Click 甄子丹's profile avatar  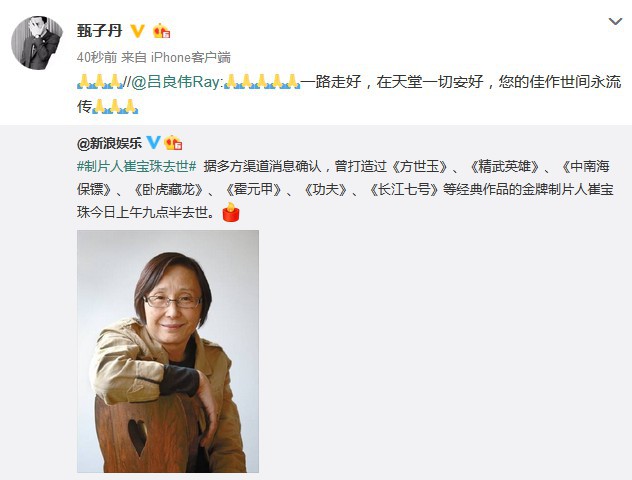pos(37,42)
